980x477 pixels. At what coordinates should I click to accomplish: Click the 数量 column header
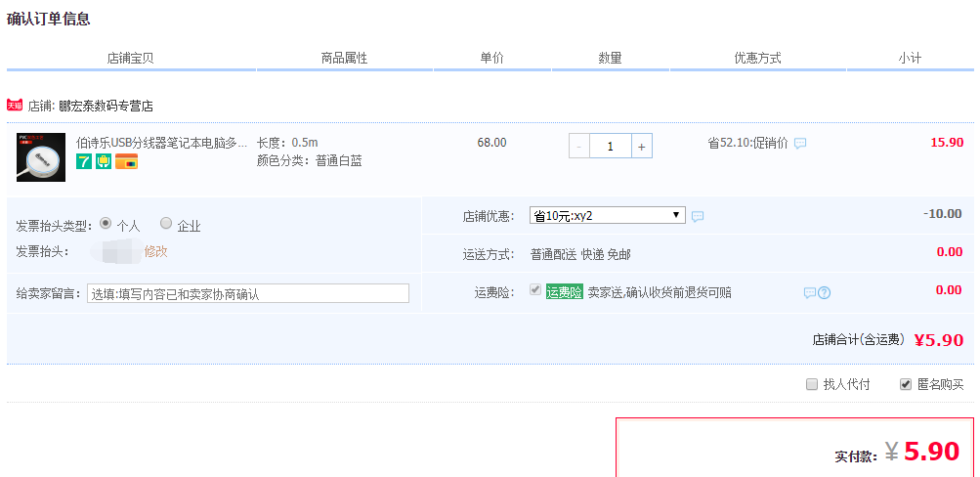pyautogui.click(x=610, y=58)
